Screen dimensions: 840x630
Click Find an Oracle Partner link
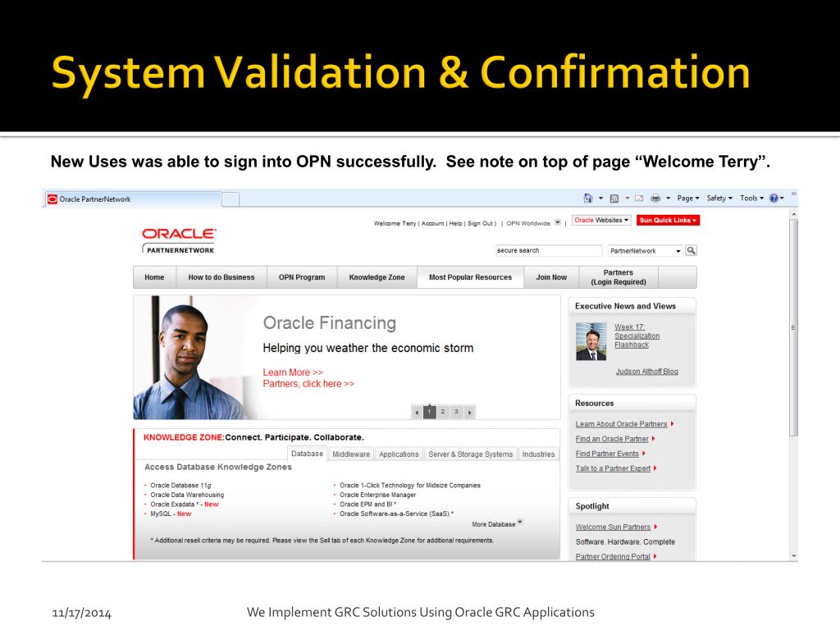[x=612, y=439]
